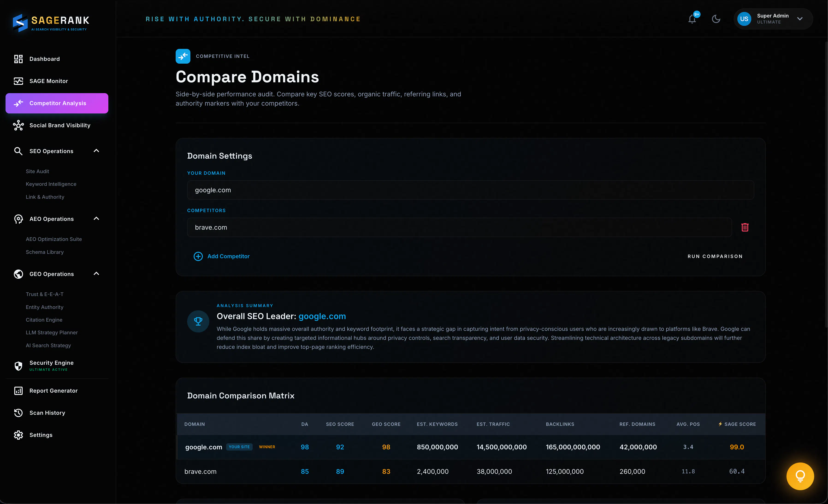Viewport: 828px width, 504px height.
Task: Open AI Search Strategy
Action: pos(48,345)
